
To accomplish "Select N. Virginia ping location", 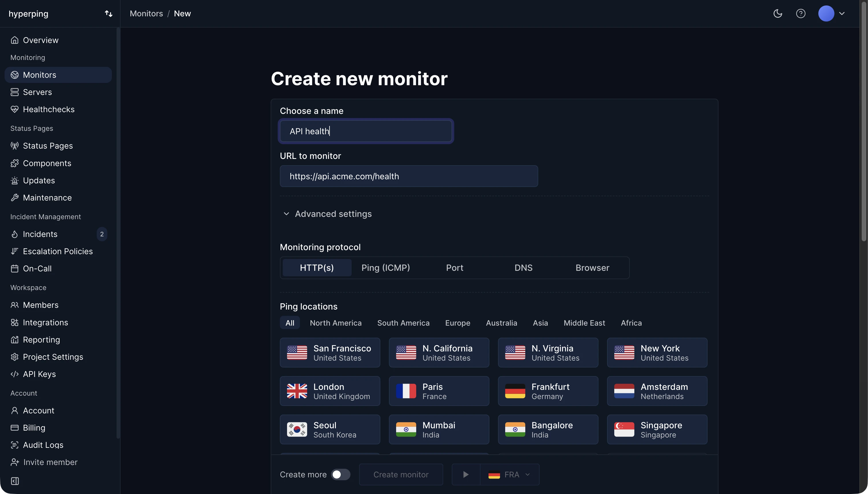I will coord(548,353).
